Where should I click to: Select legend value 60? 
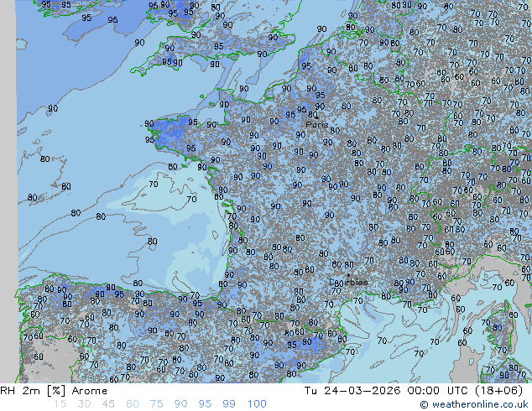coord(133,404)
